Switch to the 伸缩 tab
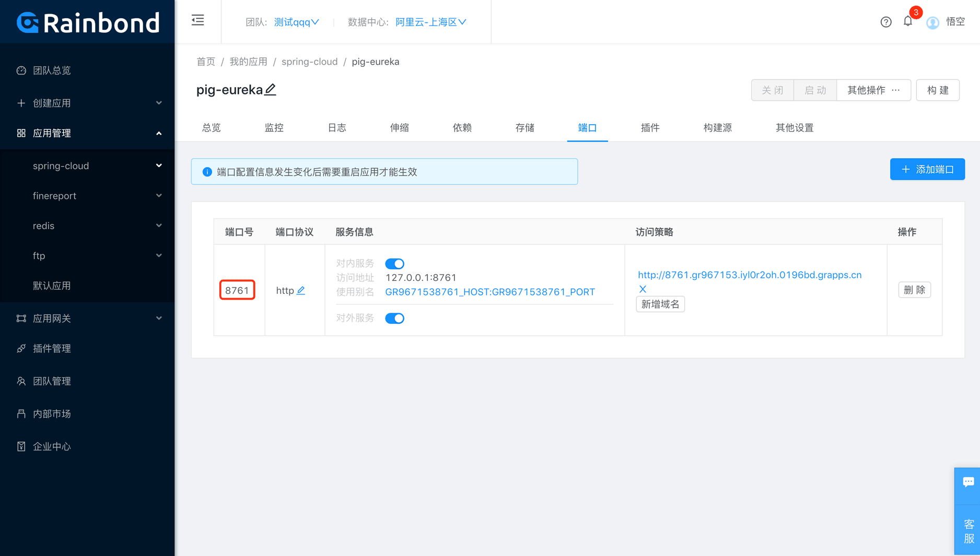The image size is (980, 556). coord(400,127)
